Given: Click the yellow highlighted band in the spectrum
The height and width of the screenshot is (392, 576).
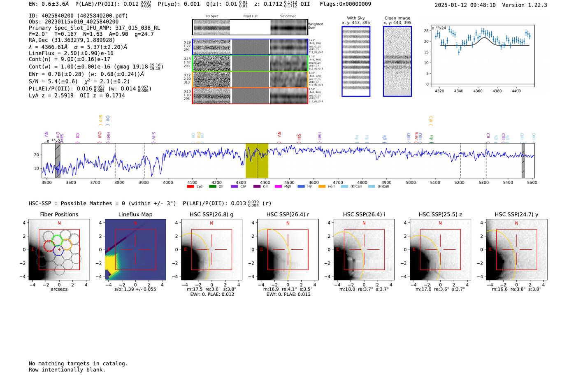Looking at the screenshot, I should 257,160.
